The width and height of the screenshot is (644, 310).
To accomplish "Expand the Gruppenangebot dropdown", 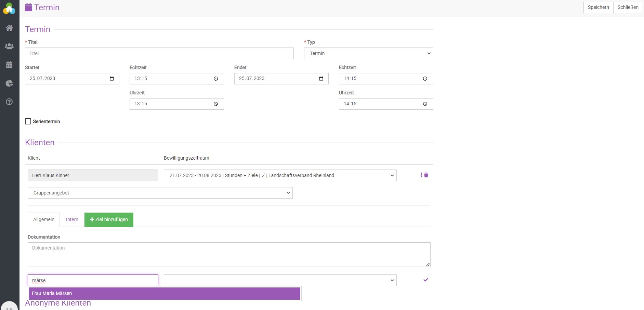I will [x=160, y=193].
